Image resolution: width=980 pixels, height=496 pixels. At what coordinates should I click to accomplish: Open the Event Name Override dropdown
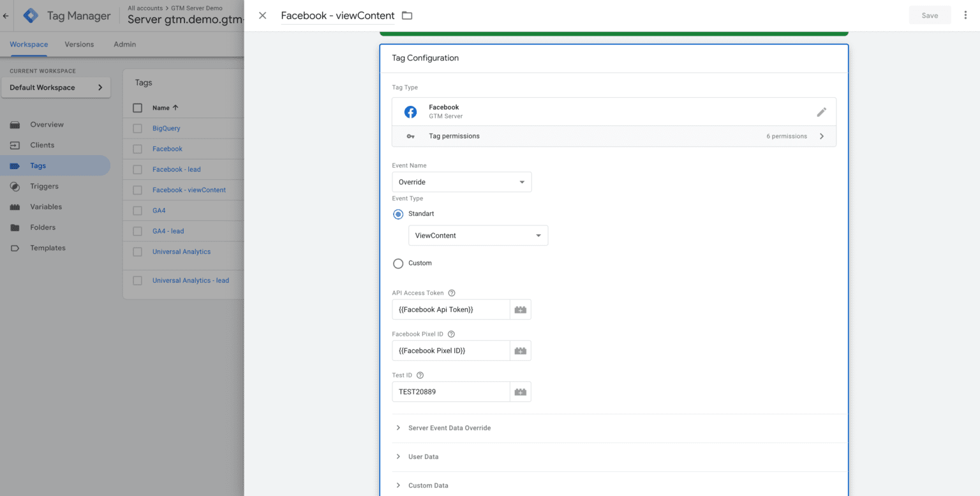pyautogui.click(x=461, y=182)
